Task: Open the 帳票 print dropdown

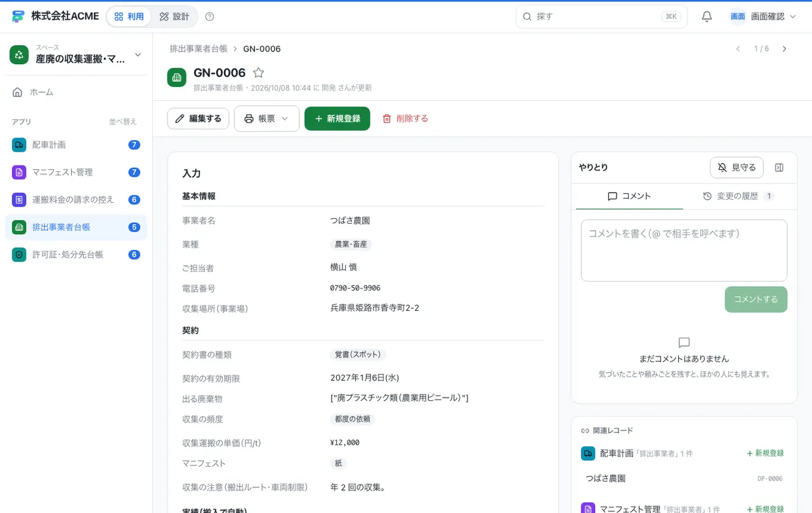Action: [266, 119]
